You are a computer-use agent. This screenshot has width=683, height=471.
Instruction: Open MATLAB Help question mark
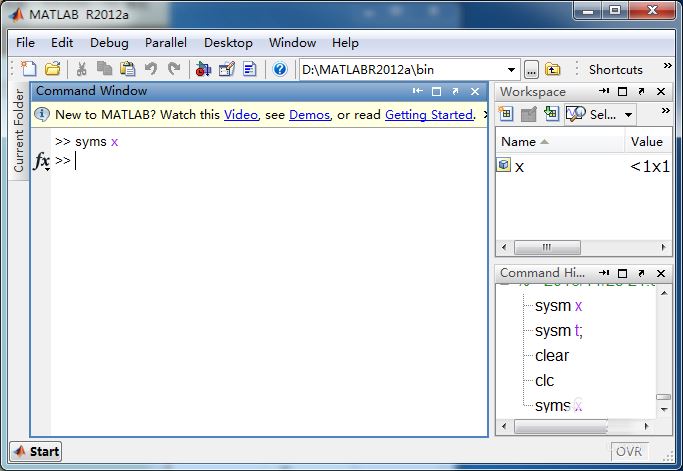[280, 69]
